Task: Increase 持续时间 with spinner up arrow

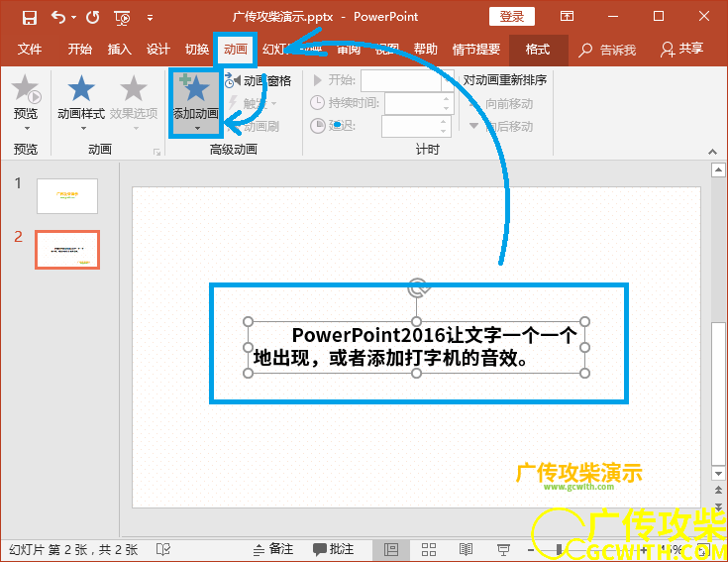Action: click(446, 98)
